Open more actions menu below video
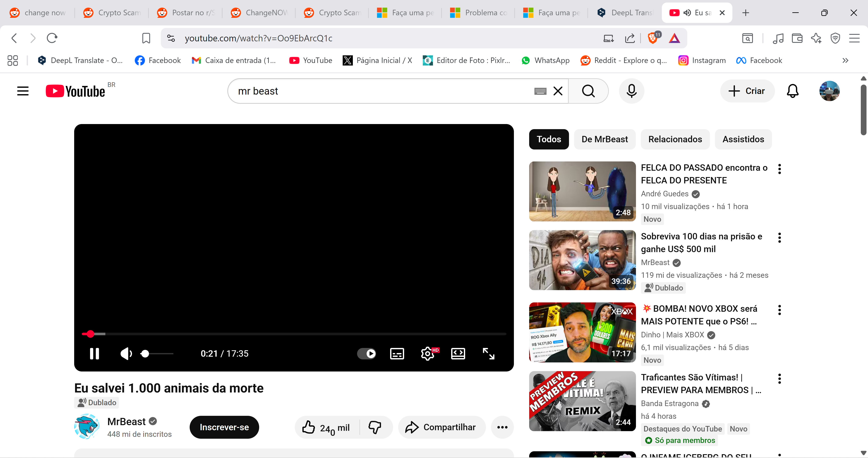This screenshot has width=868, height=458. 502,427
